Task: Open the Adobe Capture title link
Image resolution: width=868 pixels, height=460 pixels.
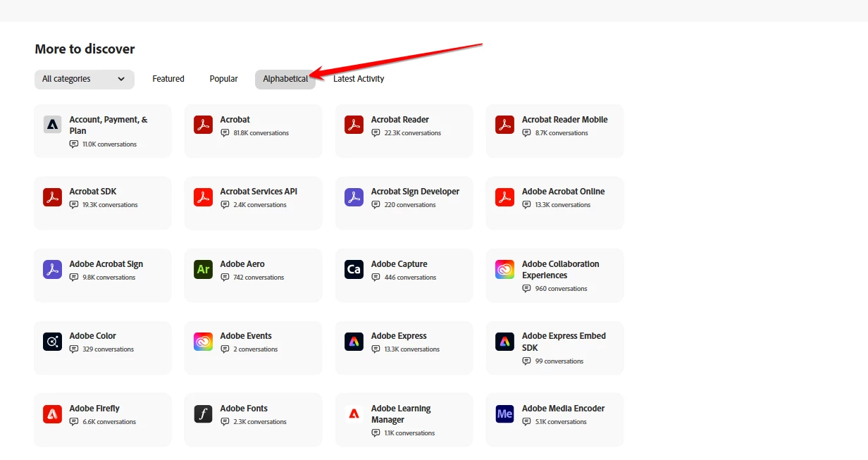Action: pyautogui.click(x=399, y=264)
